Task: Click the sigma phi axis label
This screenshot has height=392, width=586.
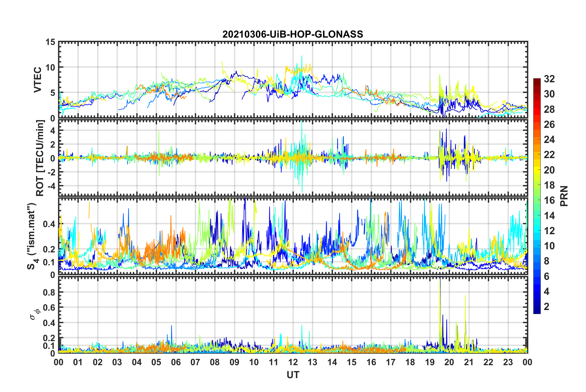Action: click(35, 314)
